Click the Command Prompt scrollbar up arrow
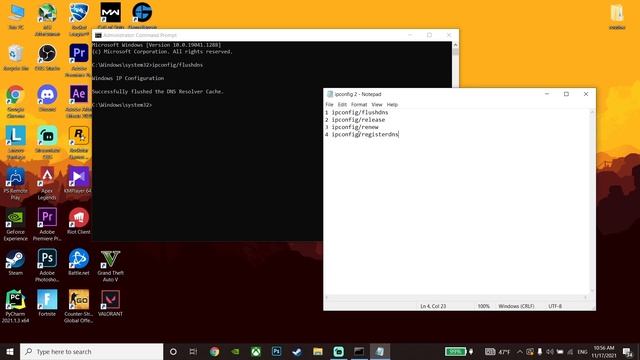 [456, 44]
